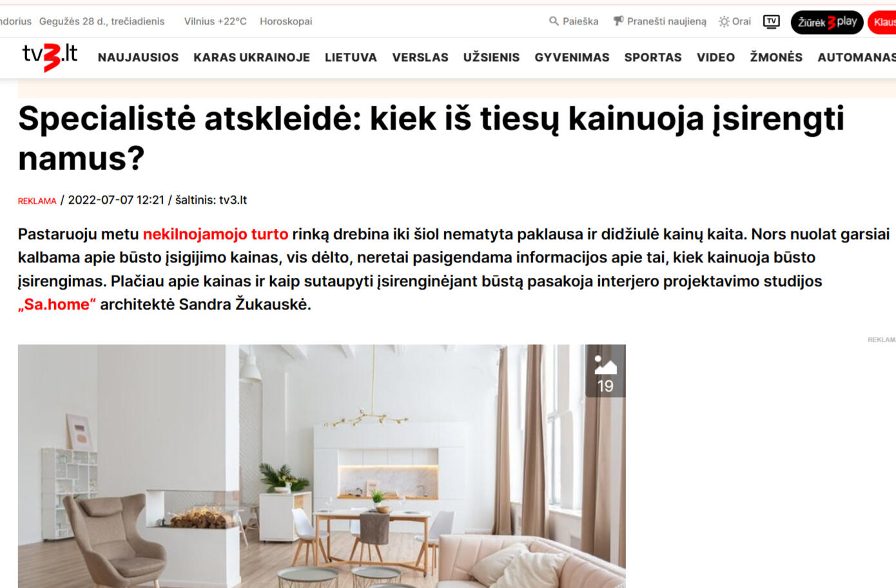Navigate to Gyvenimas category
896x588 pixels.
coord(572,57)
